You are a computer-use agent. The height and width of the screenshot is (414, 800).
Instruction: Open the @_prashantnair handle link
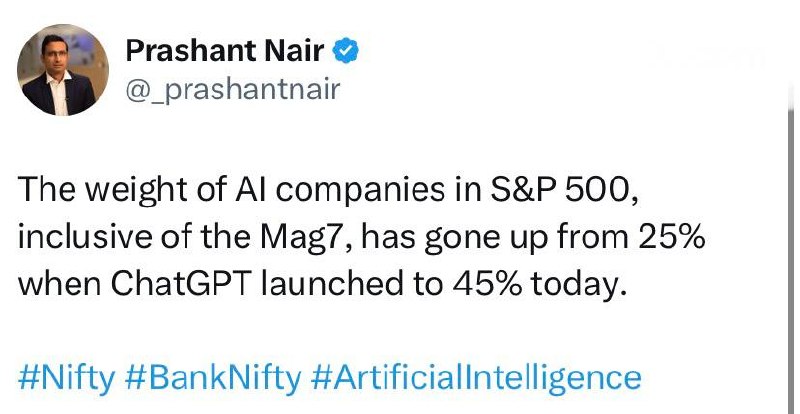232,90
